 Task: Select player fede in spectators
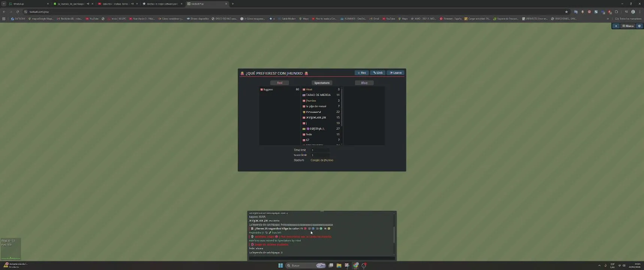coord(321,134)
